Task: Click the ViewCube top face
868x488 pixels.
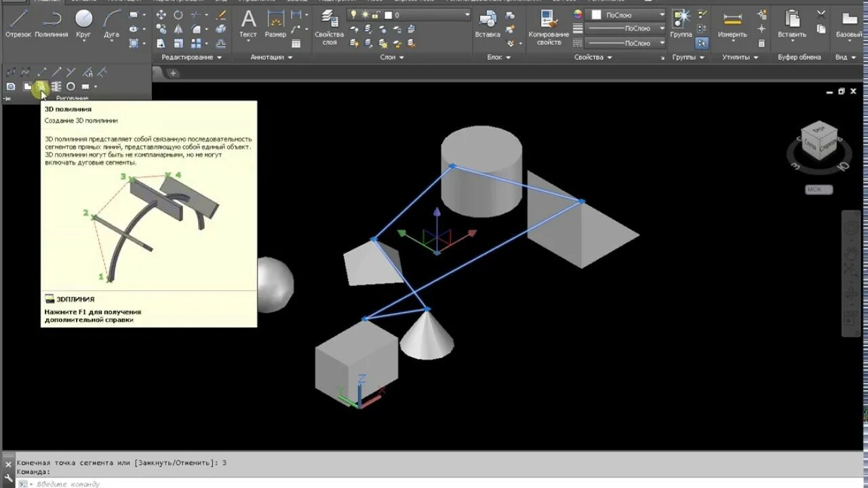Action: pos(818,129)
